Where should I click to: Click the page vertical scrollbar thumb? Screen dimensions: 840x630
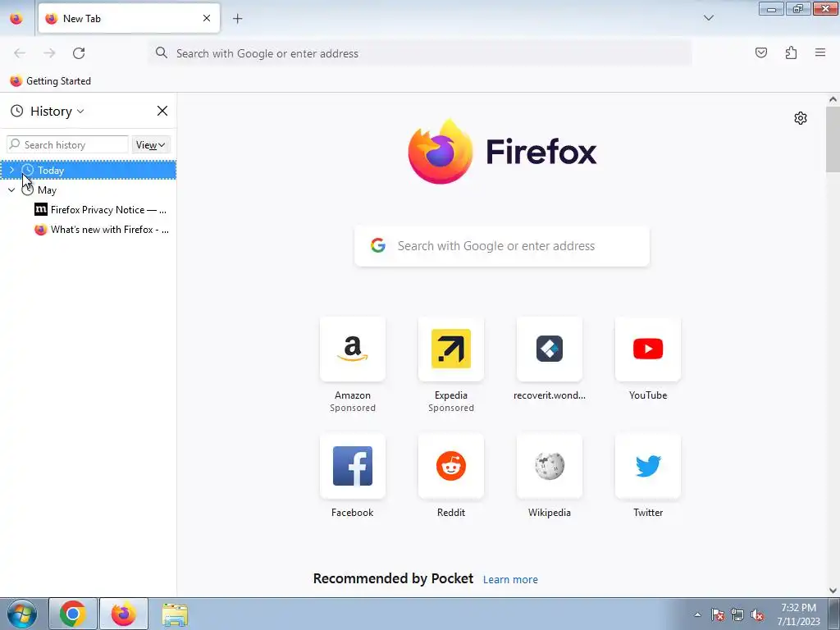[833, 139]
